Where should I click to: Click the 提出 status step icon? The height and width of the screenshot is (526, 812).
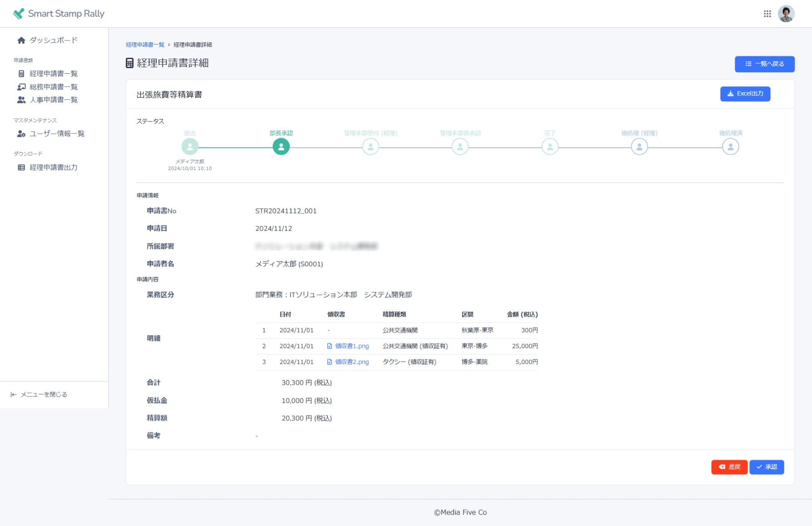(x=190, y=147)
